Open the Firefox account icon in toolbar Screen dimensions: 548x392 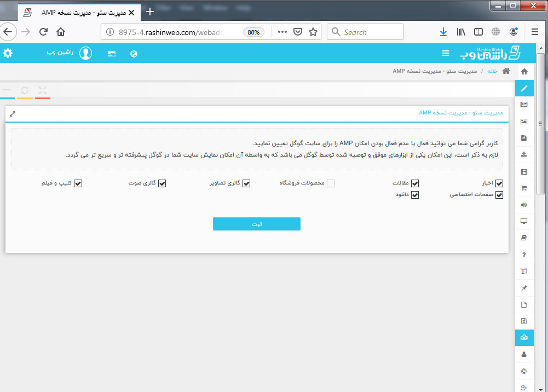[514, 32]
